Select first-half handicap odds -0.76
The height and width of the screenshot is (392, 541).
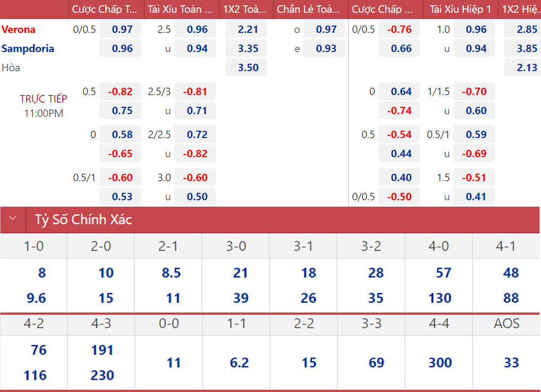click(399, 30)
